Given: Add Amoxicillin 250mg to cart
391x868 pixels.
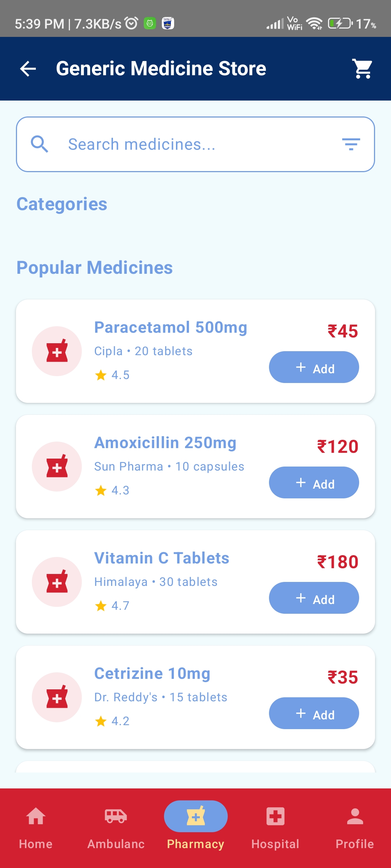Looking at the screenshot, I should 314,483.
